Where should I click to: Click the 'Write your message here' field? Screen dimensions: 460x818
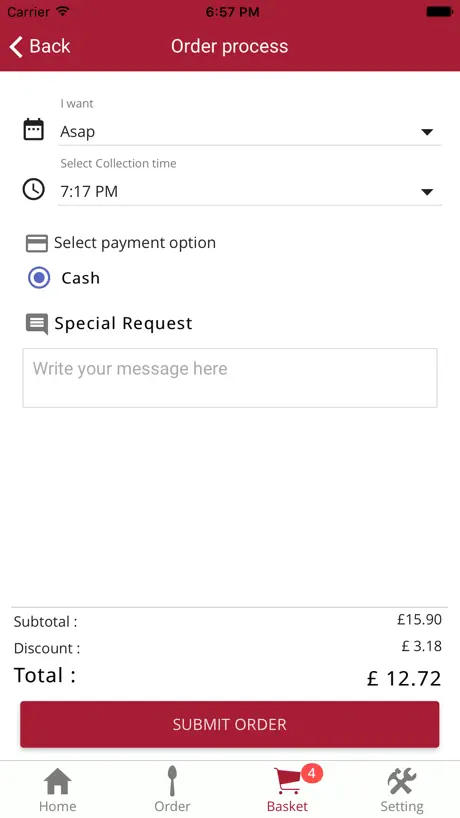pyautogui.click(x=229, y=378)
